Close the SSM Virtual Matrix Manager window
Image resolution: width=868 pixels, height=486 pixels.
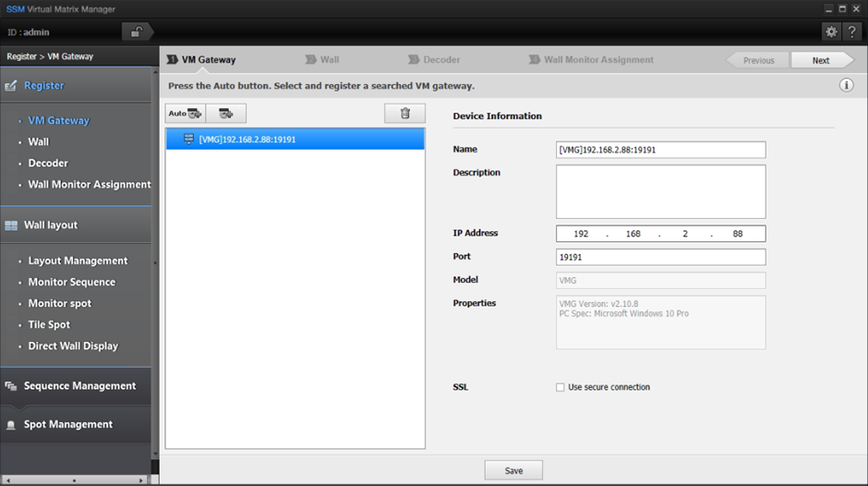(856, 9)
